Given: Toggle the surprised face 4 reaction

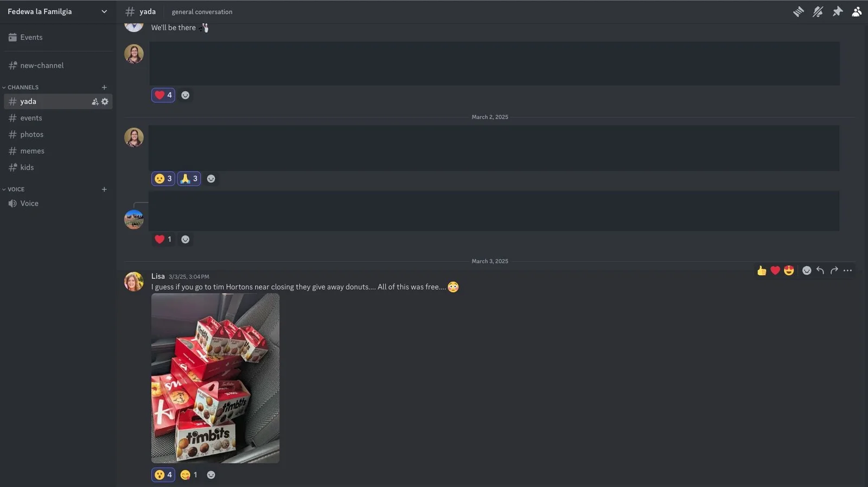Looking at the screenshot, I should [x=163, y=475].
